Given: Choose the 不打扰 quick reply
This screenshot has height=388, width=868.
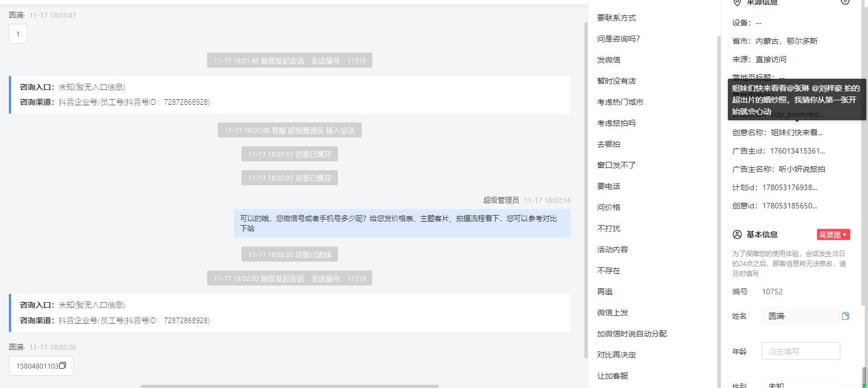Looking at the screenshot, I should (x=609, y=228).
